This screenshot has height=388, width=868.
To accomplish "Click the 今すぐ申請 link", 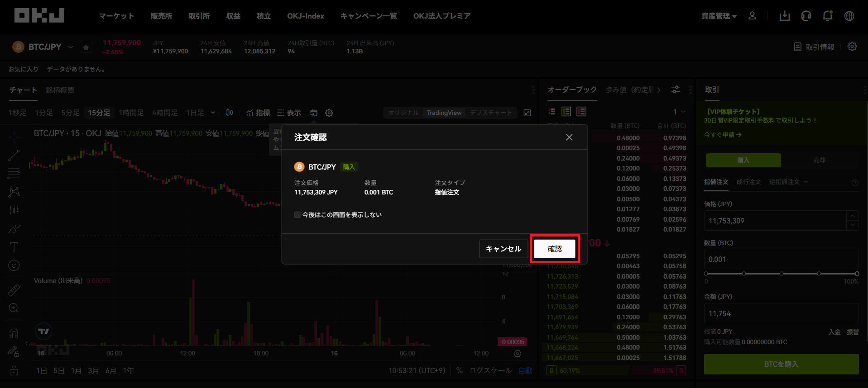I will point(723,135).
